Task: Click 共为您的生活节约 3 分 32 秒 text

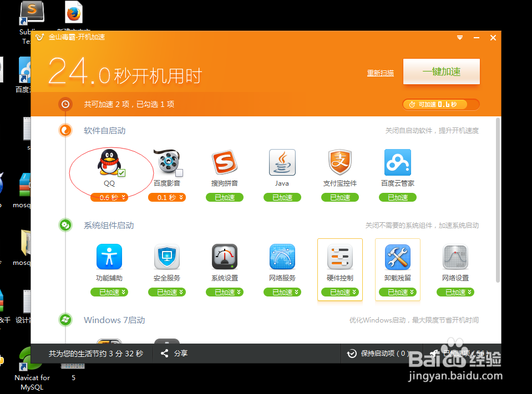Action: (x=95, y=354)
